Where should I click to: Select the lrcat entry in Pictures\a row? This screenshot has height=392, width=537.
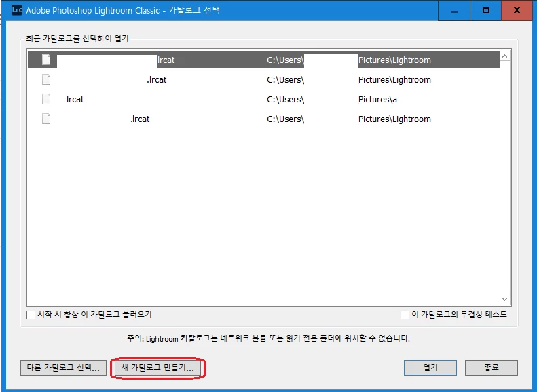point(75,99)
